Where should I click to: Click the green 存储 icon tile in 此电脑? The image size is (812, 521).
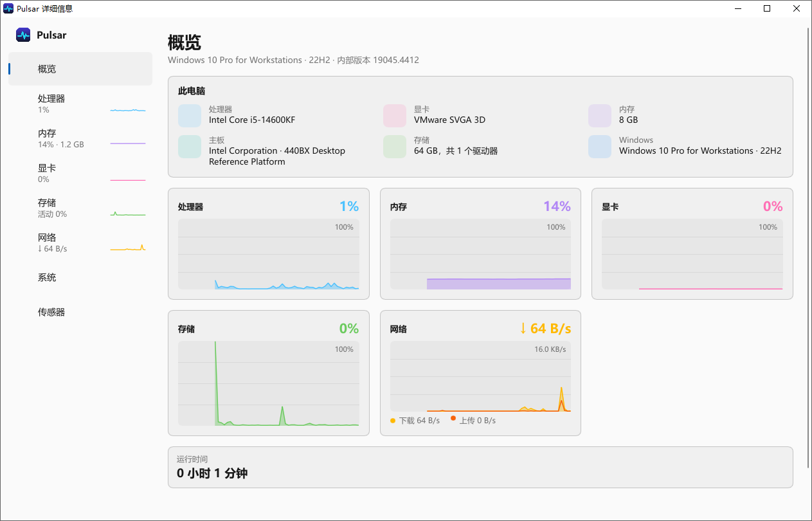(395, 146)
